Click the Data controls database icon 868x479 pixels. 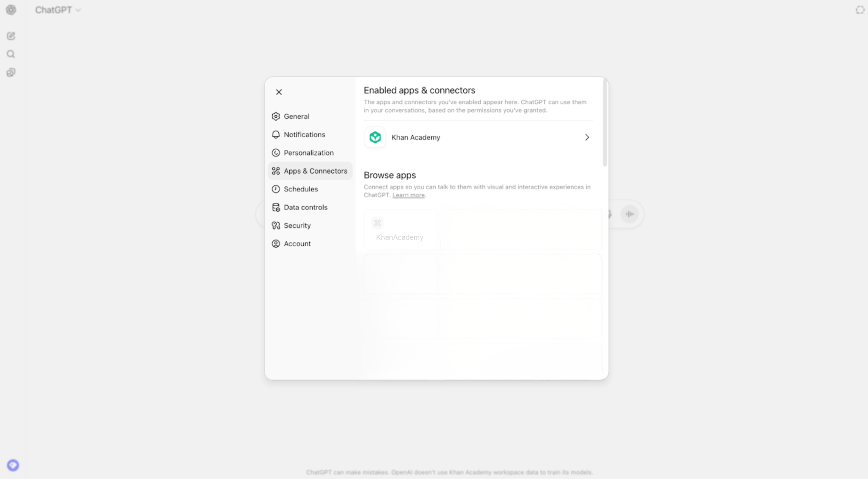click(x=276, y=207)
